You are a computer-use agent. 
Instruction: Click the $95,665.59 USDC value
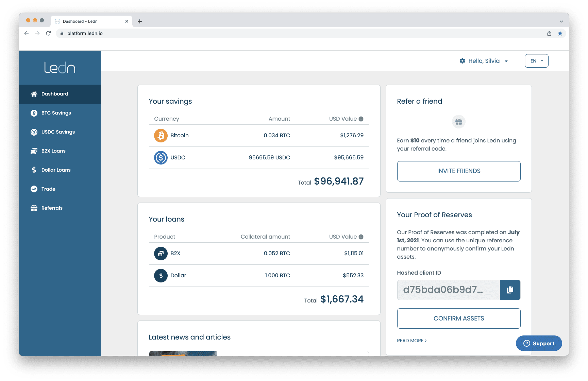point(349,158)
